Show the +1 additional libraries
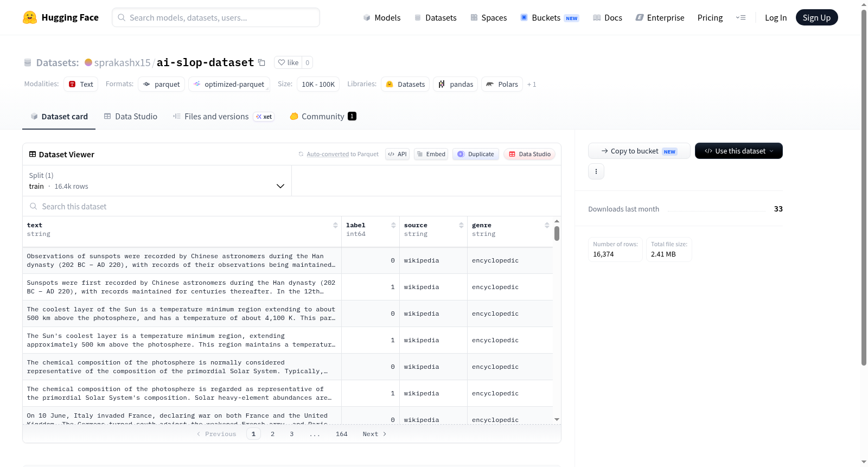The height and width of the screenshot is (467, 868). [x=532, y=84]
